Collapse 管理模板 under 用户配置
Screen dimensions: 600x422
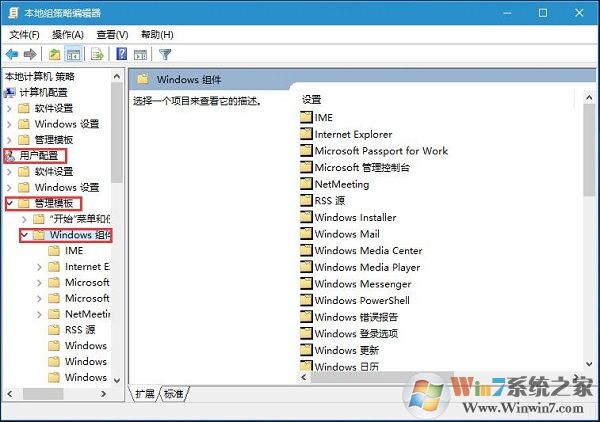[10, 203]
